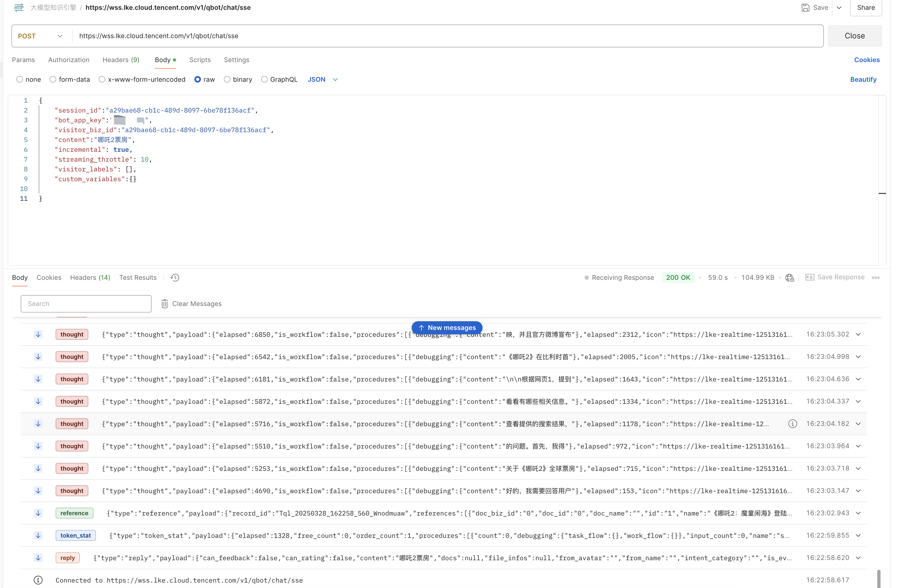Click the Save Response icon
898x588 pixels.
click(810, 277)
